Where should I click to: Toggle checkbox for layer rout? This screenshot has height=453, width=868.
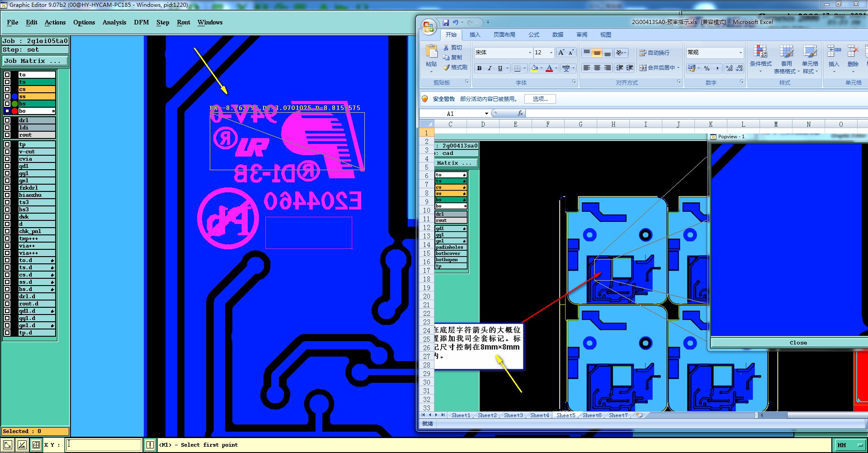pyautogui.click(x=7, y=135)
